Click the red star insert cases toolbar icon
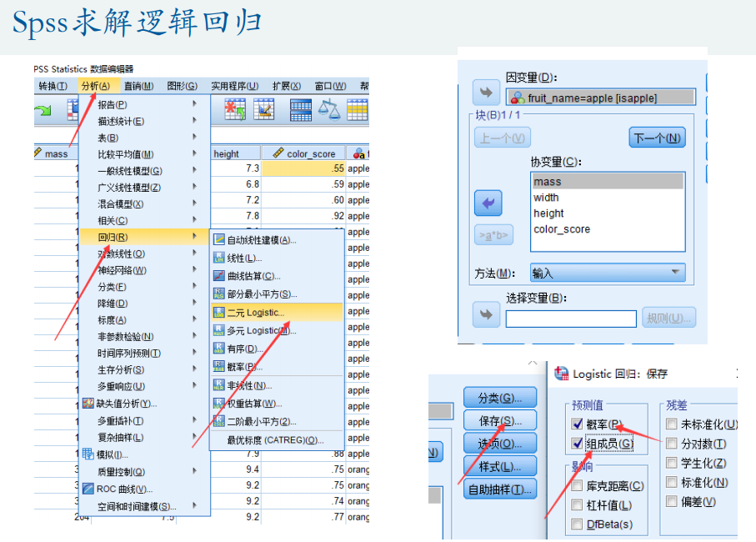Image resolution: width=756 pixels, height=542 pixels. (x=235, y=109)
